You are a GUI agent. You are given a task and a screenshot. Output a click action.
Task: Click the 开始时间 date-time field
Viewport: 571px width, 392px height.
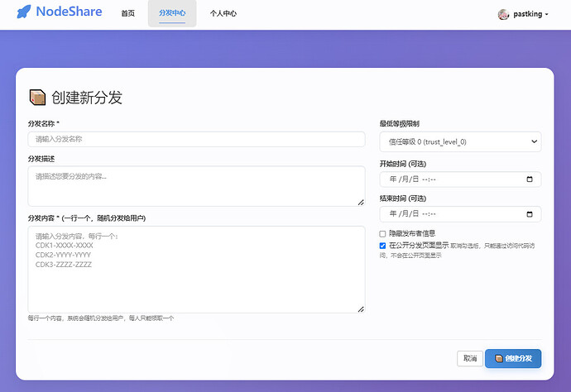pos(460,179)
